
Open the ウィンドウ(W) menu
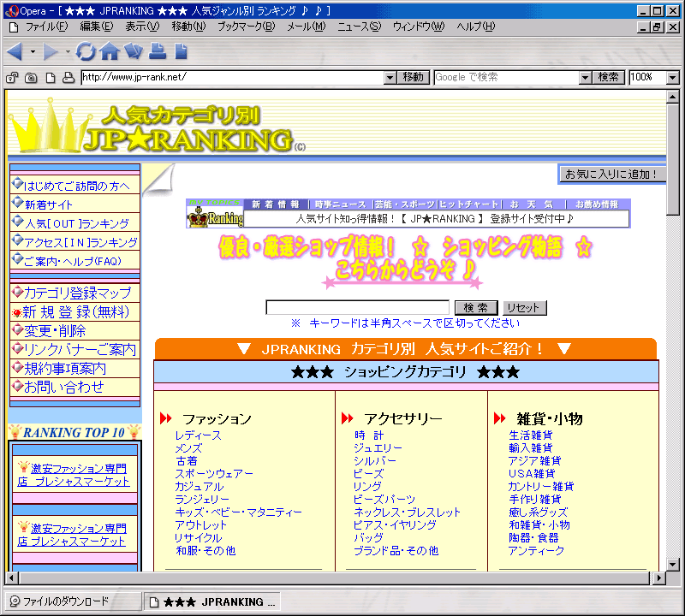point(419,27)
